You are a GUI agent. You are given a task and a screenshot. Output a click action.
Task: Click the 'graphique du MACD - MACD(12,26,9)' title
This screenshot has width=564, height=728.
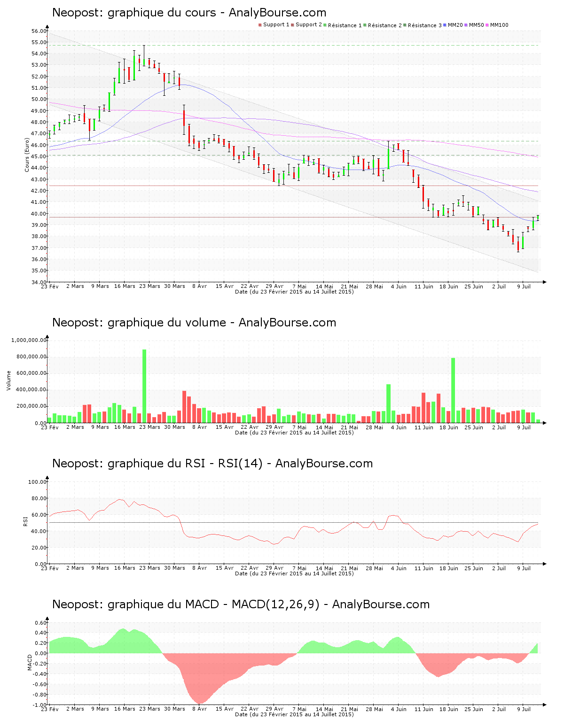pos(214,604)
